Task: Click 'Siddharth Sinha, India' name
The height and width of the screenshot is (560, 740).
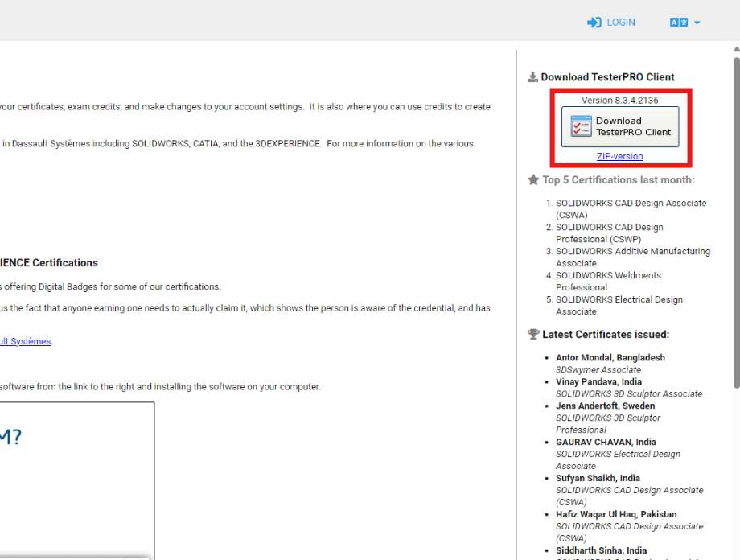Action: pos(601,550)
